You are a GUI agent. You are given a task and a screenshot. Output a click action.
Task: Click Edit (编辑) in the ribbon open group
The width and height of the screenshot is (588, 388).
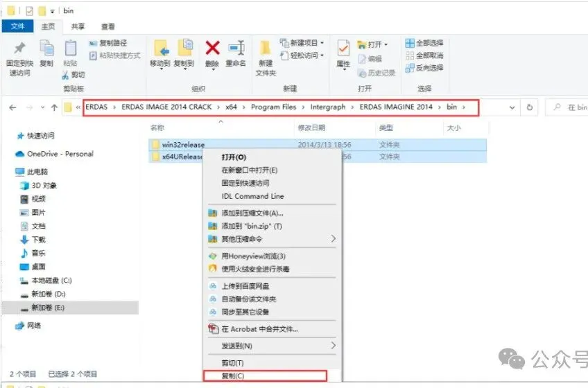pyautogui.click(x=370, y=59)
